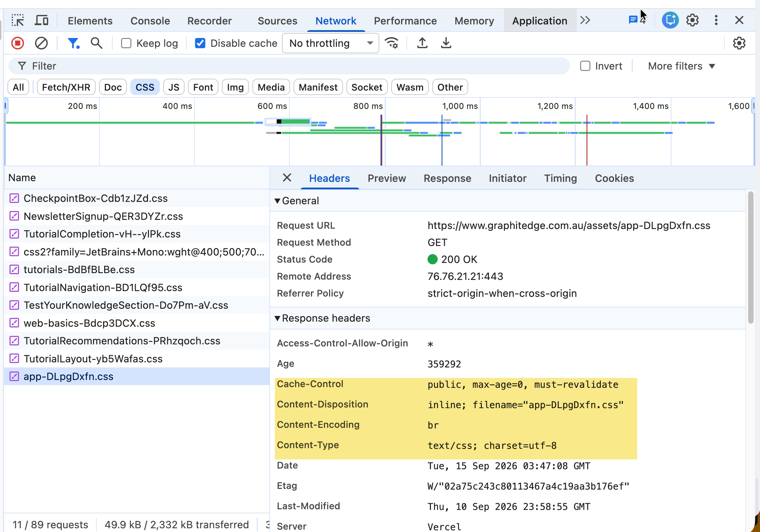Image resolution: width=760 pixels, height=532 pixels.
Task: Open the More filters dropdown
Action: 681,66
